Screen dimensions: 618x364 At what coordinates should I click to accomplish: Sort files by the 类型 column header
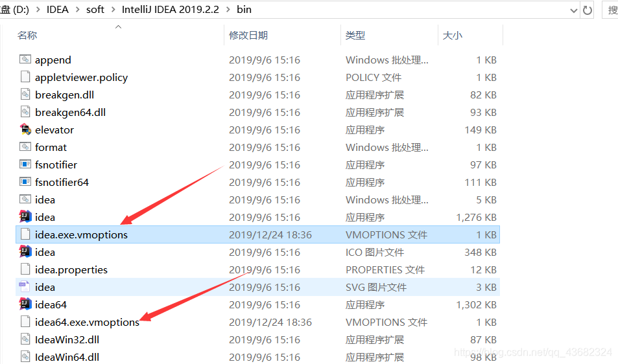click(x=355, y=36)
